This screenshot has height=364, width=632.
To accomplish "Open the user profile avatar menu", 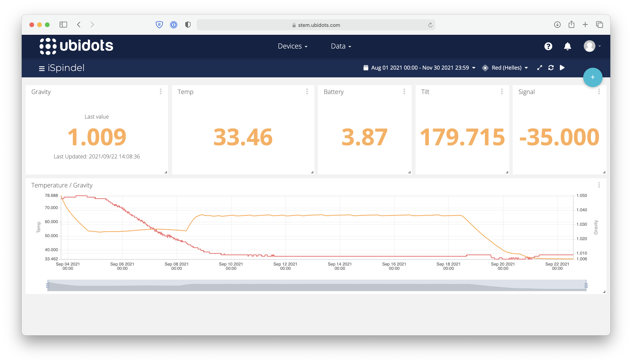I will pos(592,46).
